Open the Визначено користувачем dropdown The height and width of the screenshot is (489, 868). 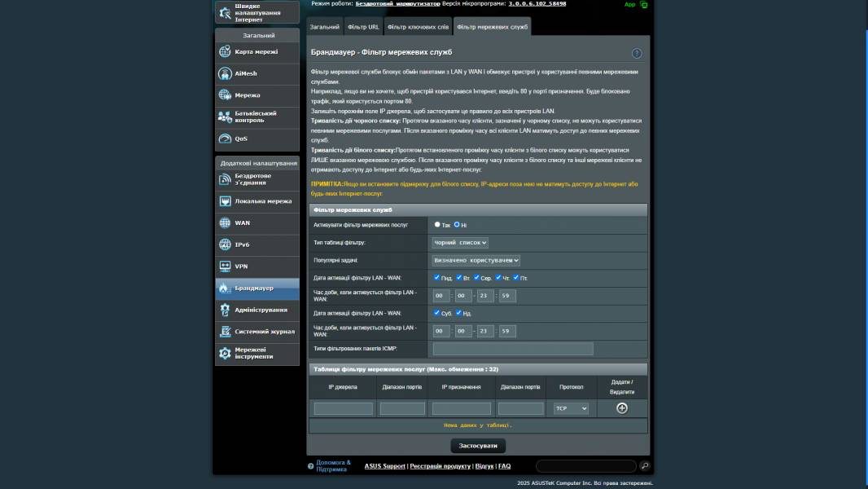(x=476, y=260)
